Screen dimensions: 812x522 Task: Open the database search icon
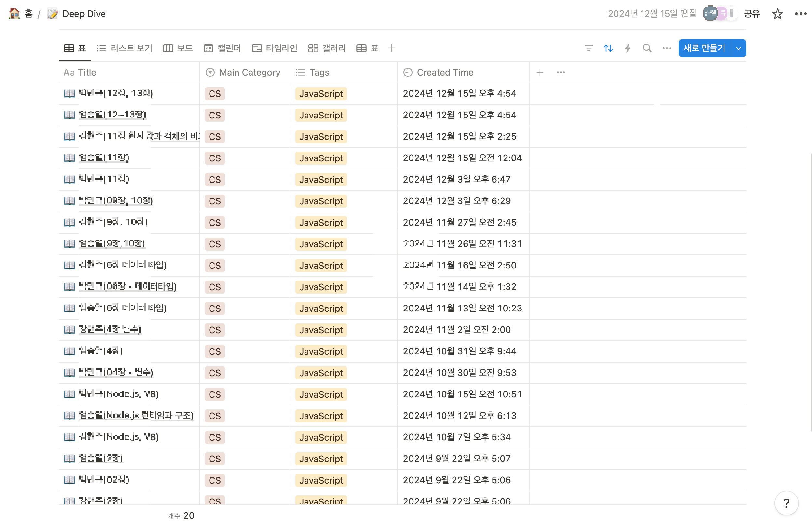(x=647, y=48)
